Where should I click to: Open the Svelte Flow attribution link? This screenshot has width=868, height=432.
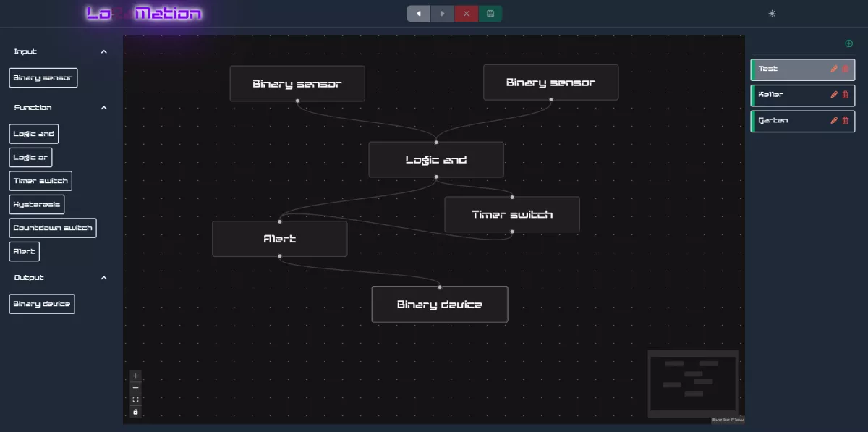[728, 418]
